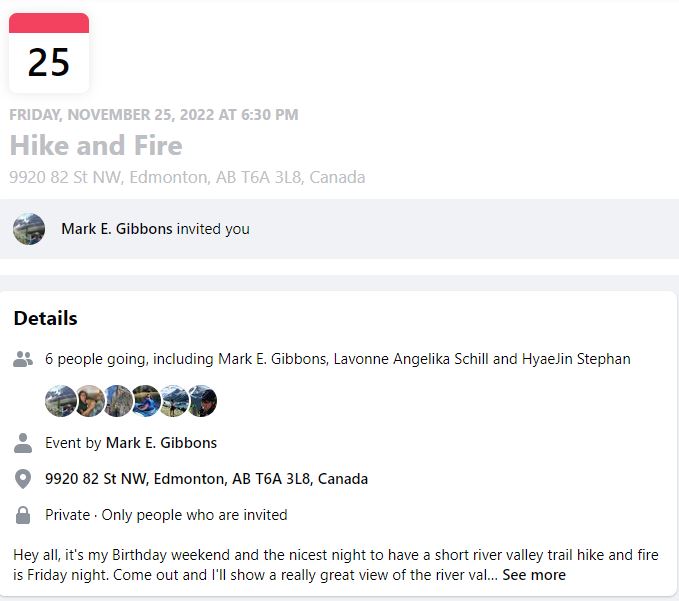Viewport: 679px width, 601px height.
Task: Click the sixth attendee profile picture
Action: pyautogui.click(x=203, y=401)
